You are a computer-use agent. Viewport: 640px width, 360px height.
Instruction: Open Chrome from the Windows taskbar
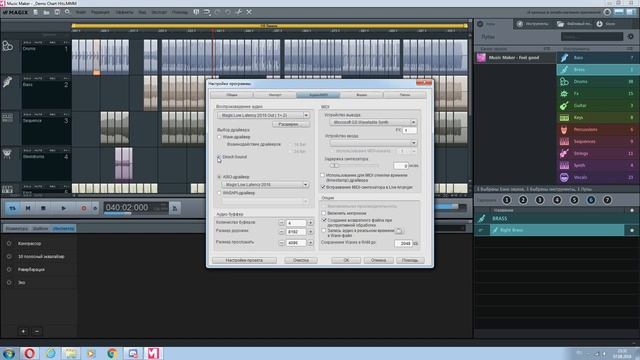(112, 353)
